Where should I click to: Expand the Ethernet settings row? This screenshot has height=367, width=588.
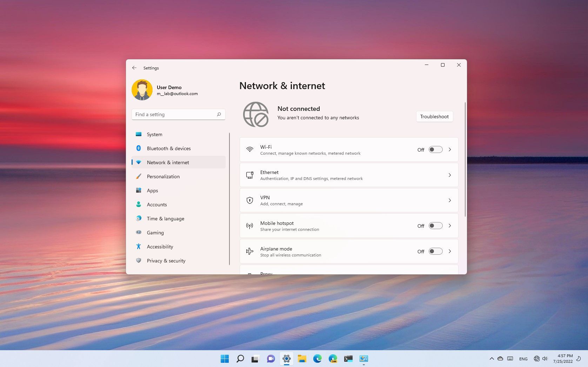click(449, 175)
